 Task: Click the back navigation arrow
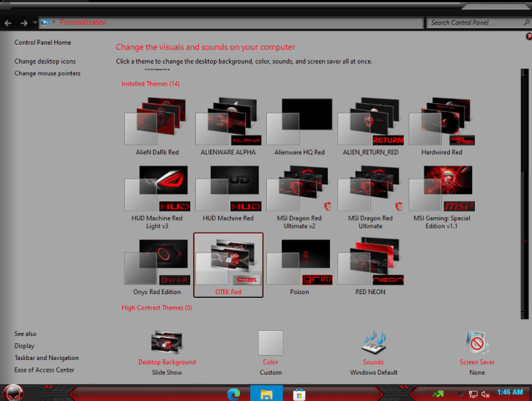(x=8, y=23)
